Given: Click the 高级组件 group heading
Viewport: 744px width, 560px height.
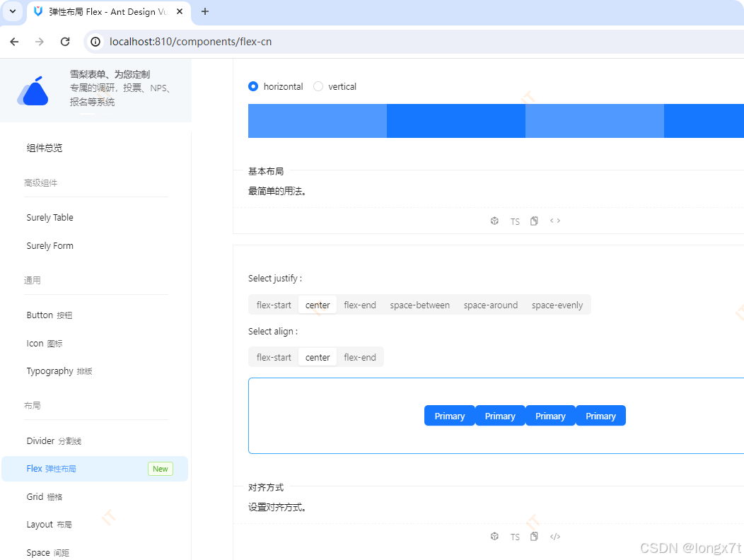Looking at the screenshot, I should [x=41, y=183].
